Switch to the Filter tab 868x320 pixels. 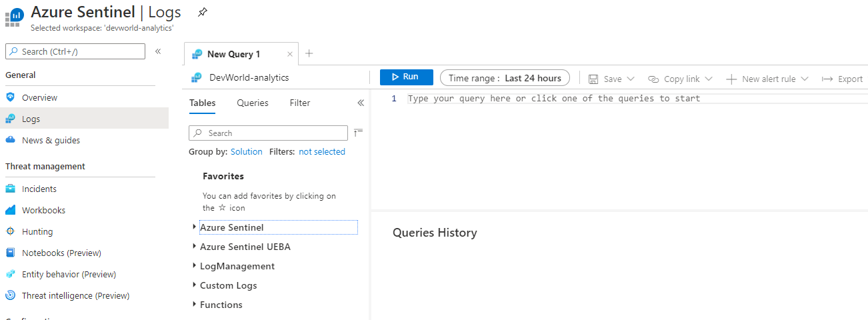[x=300, y=103]
